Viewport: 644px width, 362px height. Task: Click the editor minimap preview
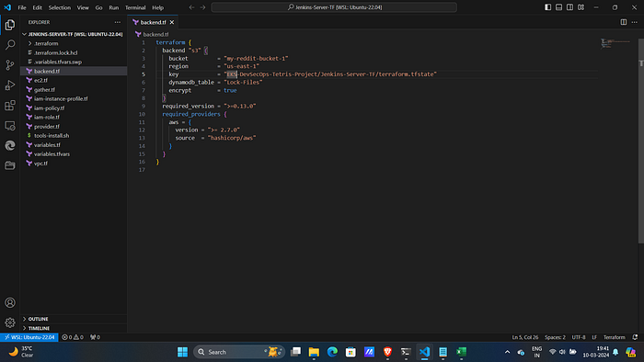coord(615,43)
